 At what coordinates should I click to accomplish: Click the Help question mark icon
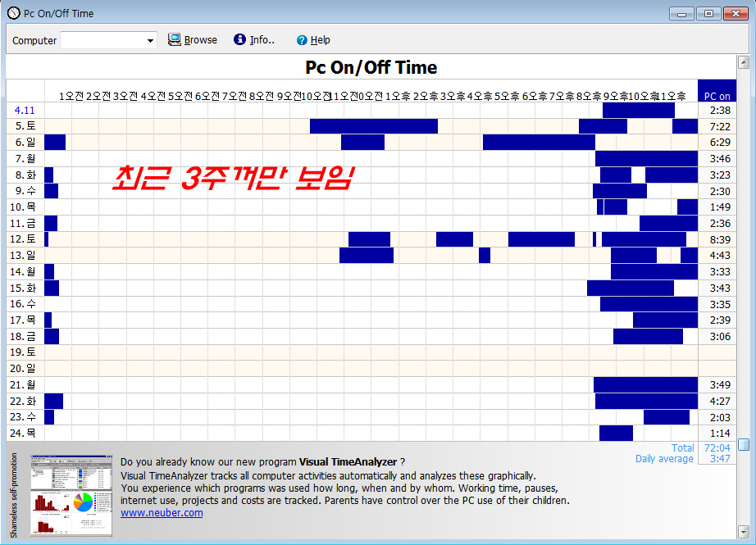pyautogui.click(x=302, y=40)
